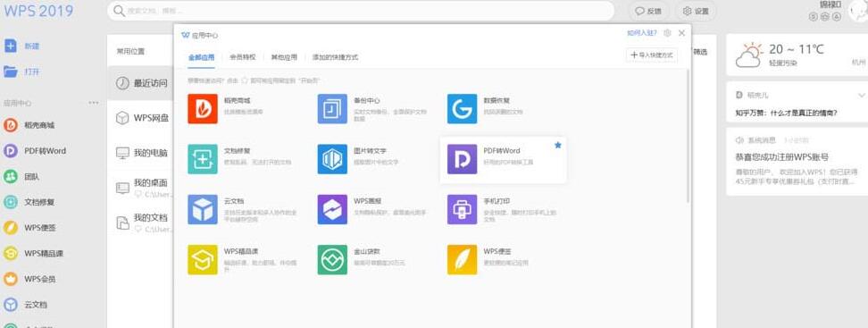Select WPS网盘 in the locations list
868x328 pixels.
tap(140, 118)
